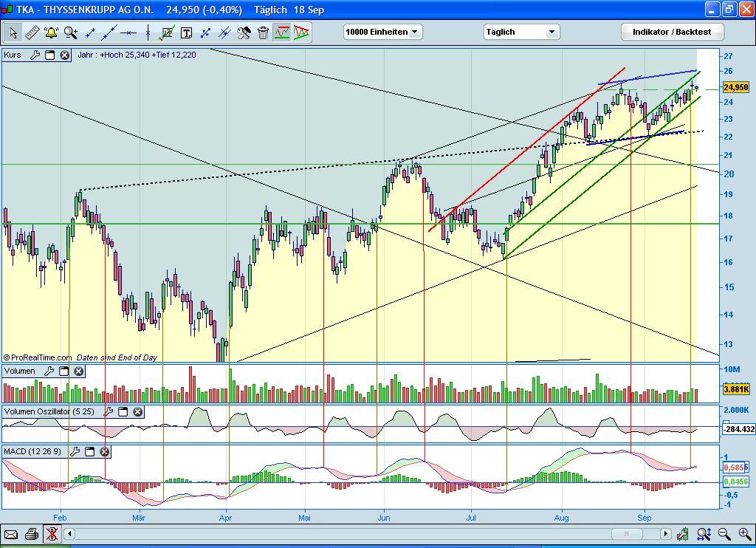
Task: Click the trash can delete objects icon
Action: (263, 32)
